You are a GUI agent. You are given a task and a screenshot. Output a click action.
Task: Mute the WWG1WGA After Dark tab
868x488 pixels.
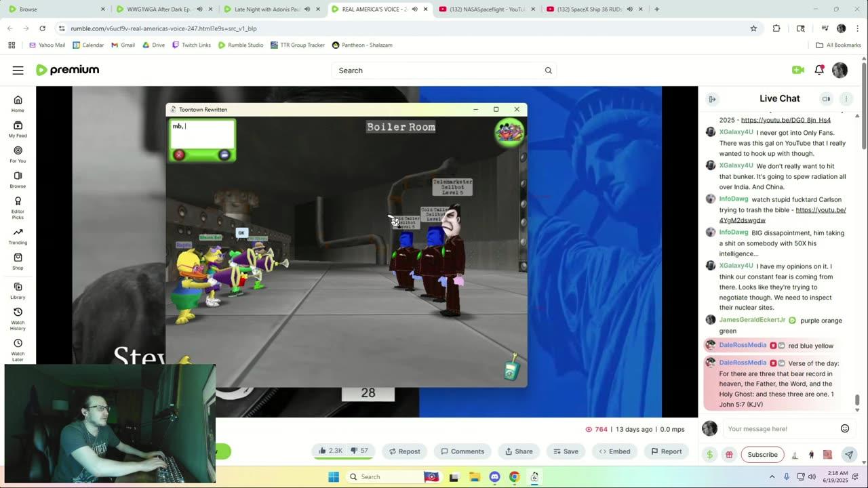pyautogui.click(x=199, y=9)
